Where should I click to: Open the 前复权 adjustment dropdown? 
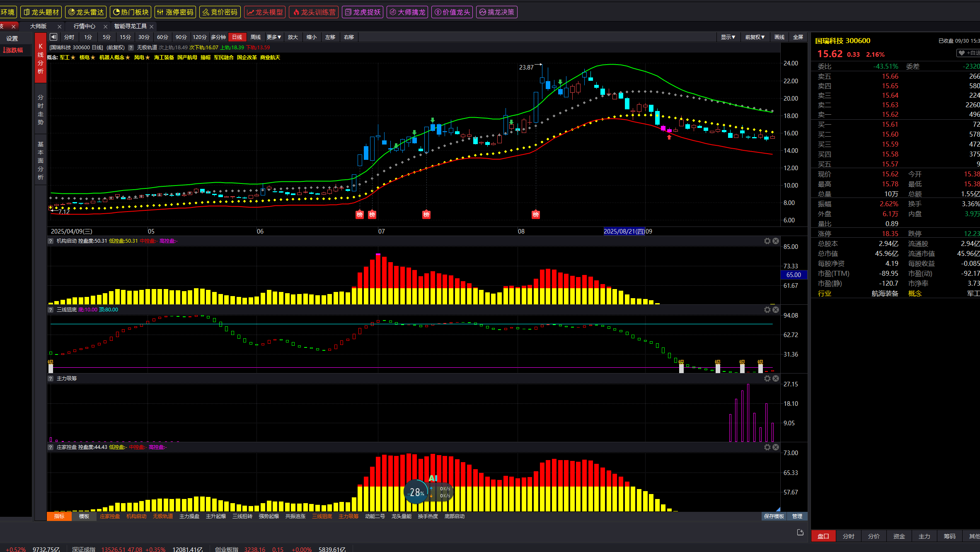pyautogui.click(x=755, y=37)
